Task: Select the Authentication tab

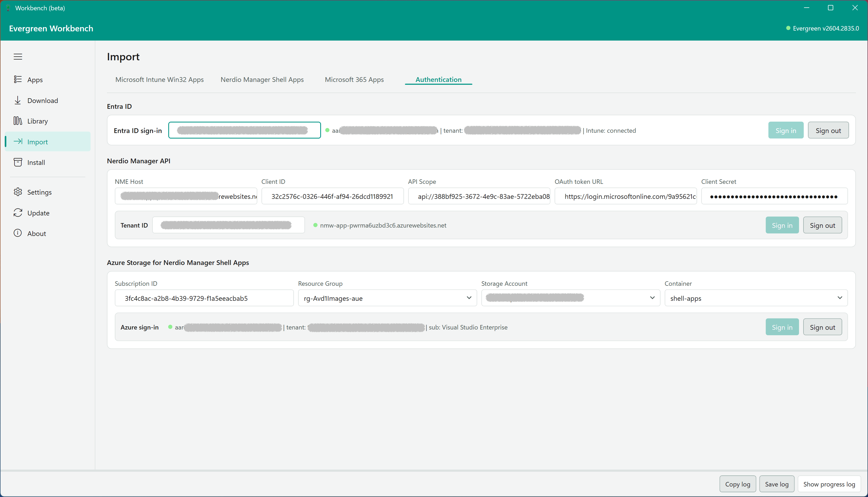Action: pos(438,80)
